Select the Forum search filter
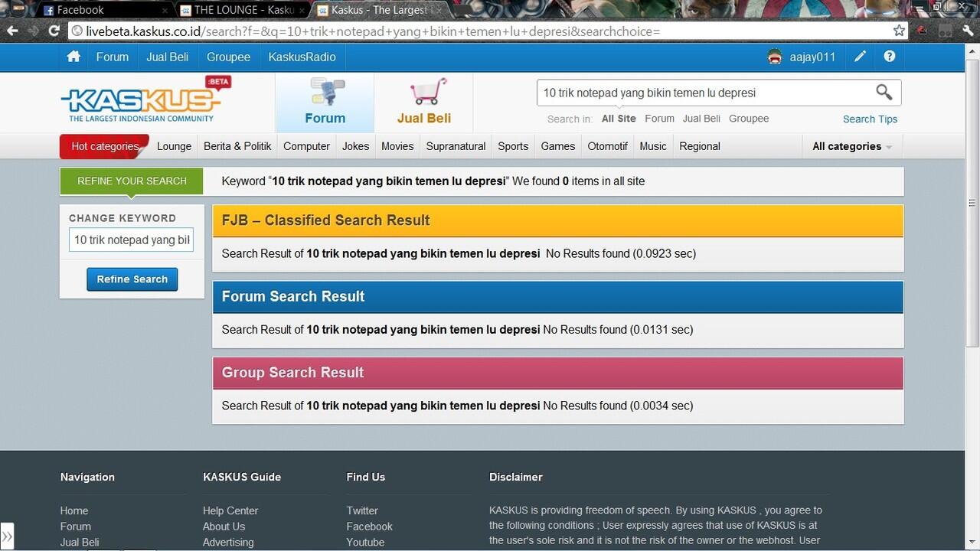 coord(659,119)
